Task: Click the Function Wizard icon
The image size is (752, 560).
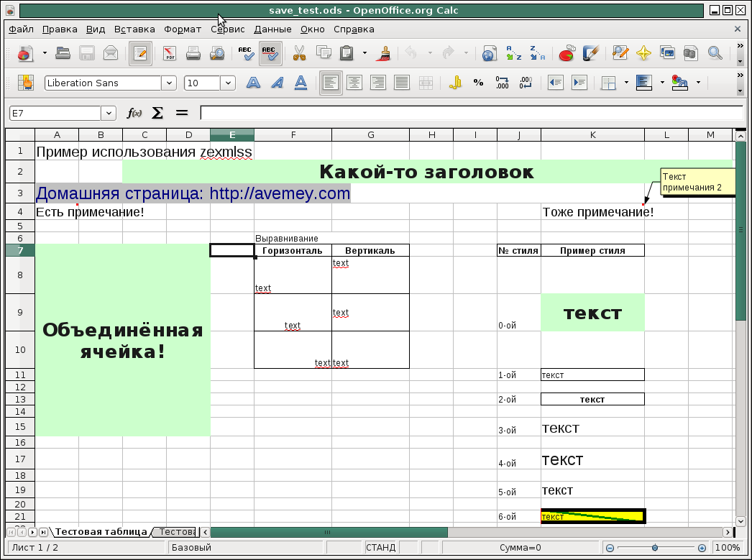Action: (x=134, y=113)
